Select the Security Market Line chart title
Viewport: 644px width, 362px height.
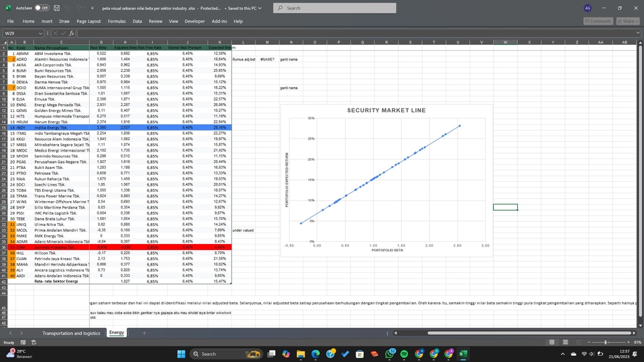(x=386, y=111)
